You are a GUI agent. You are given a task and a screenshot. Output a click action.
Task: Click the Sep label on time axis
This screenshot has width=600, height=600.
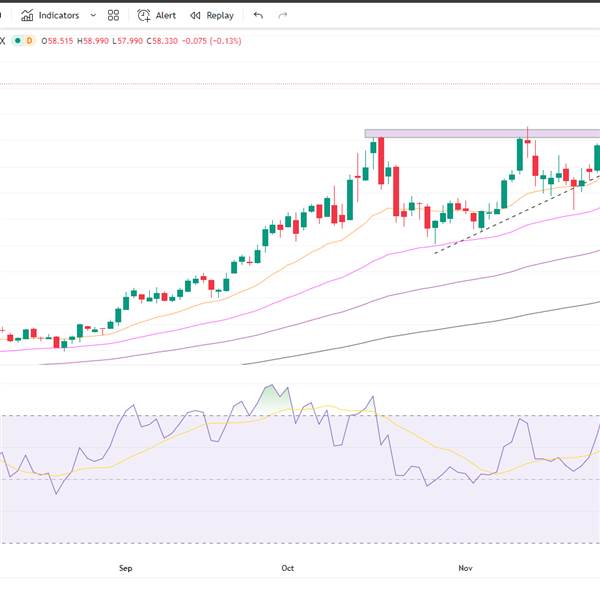pos(125,568)
